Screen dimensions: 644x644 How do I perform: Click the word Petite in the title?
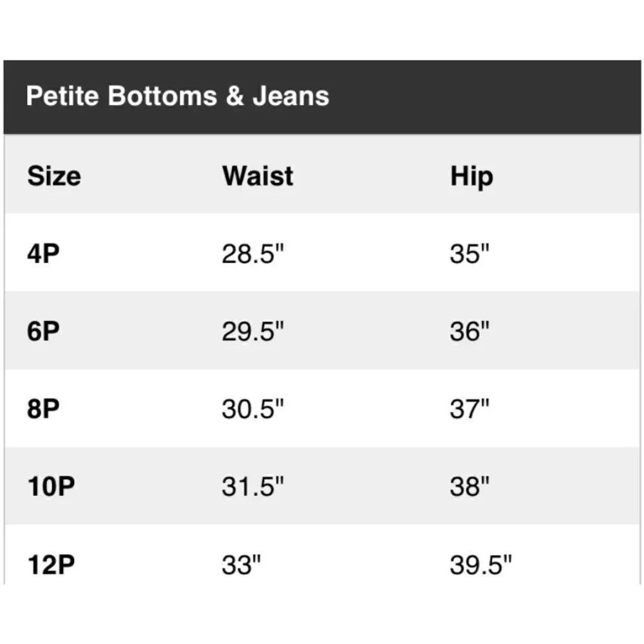[62, 96]
